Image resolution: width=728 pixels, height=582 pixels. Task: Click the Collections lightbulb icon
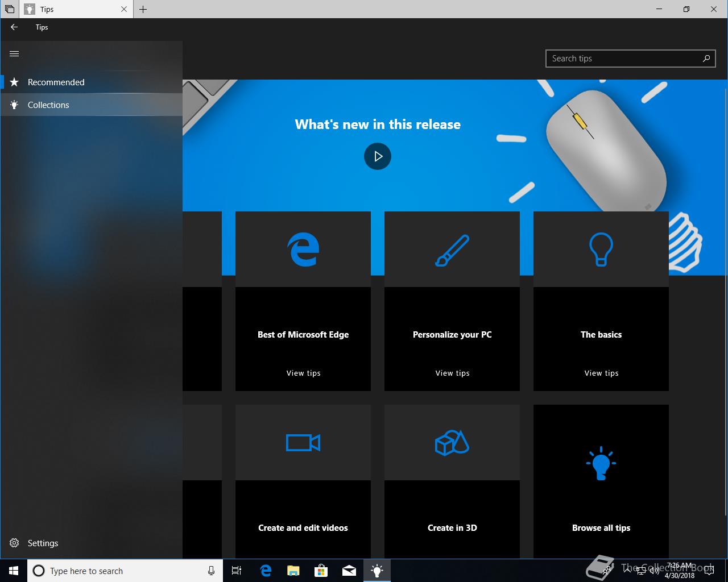point(14,105)
